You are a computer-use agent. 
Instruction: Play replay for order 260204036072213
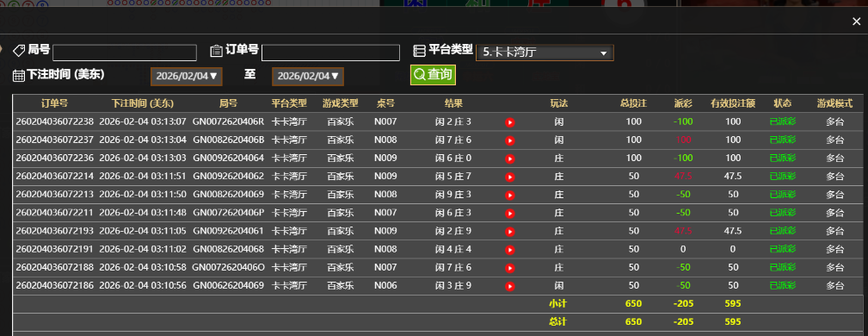(x=510, y=196)
